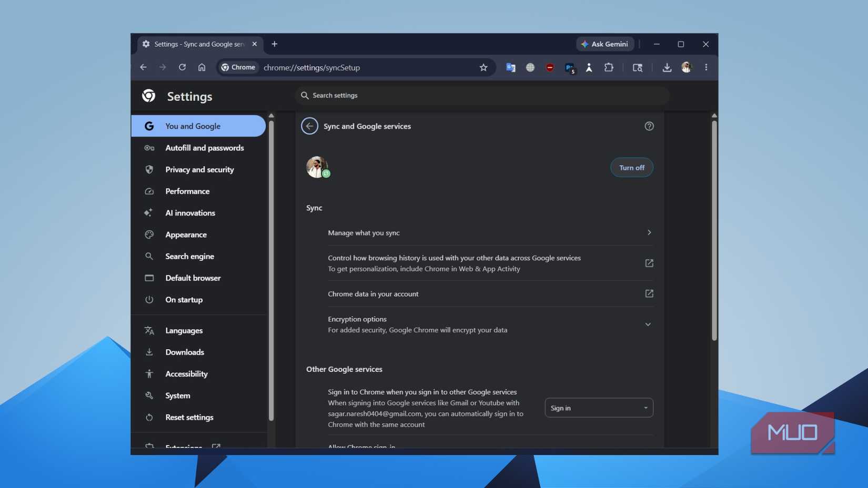
Task: Click the Ask Gemini button
Action: (605, 44)
